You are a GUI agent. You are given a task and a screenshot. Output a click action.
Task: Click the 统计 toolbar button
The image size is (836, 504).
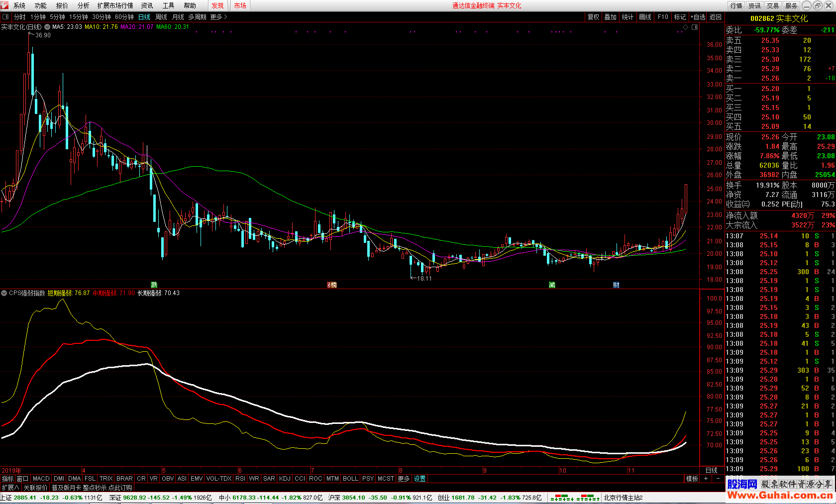coord(628,17)
